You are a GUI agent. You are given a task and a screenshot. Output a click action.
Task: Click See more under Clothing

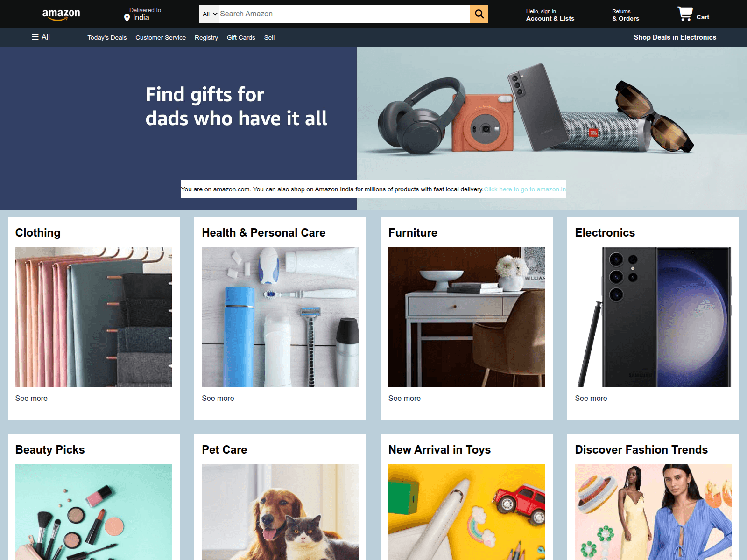click(x=31, y=398)
